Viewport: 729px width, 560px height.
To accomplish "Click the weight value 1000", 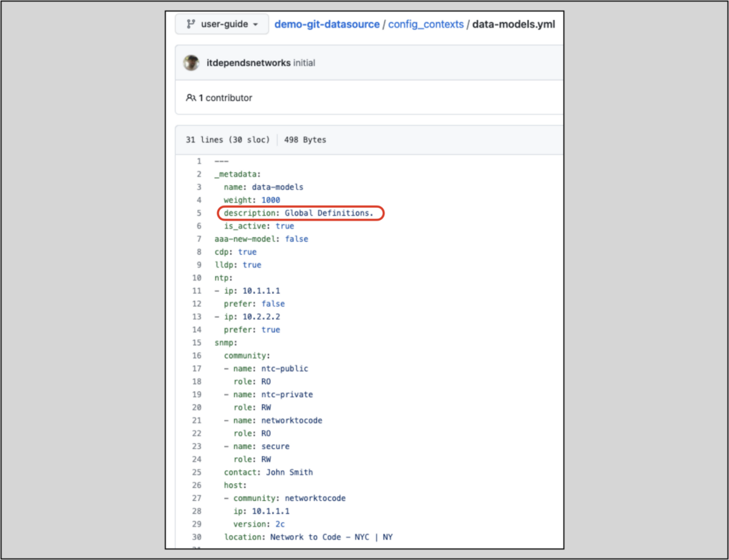I will 271,200.
